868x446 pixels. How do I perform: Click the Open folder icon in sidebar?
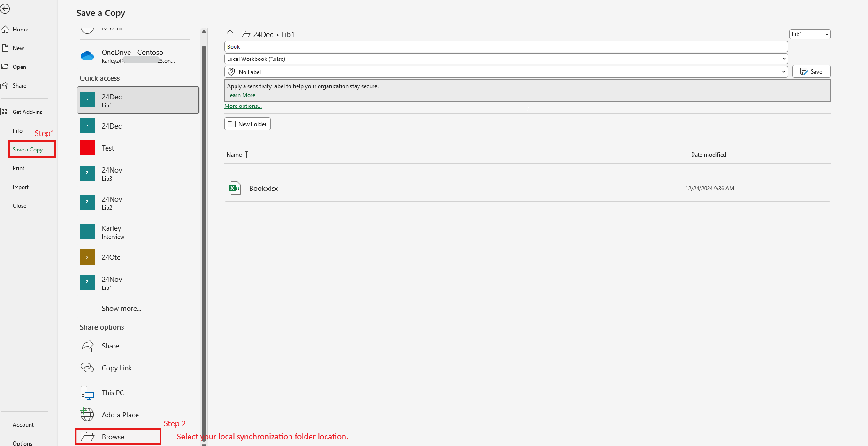pos(5,67)
